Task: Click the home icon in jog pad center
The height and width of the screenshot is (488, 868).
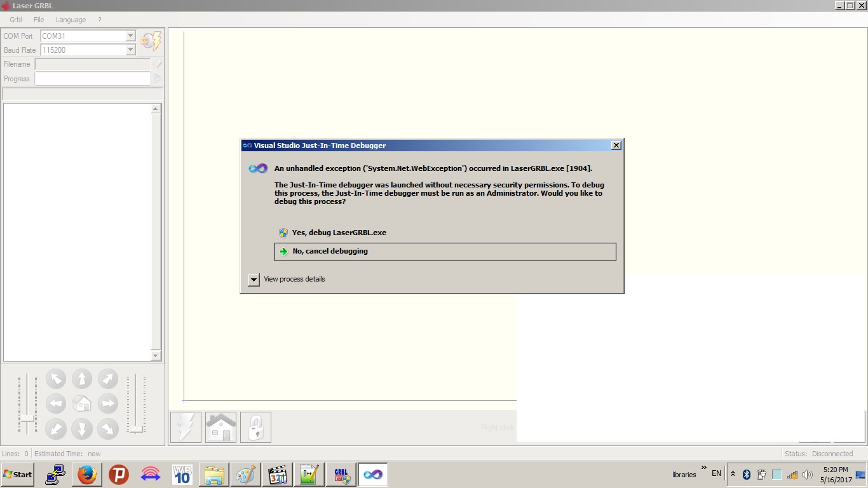Action: pyautogui.click(x=81, y=403)
